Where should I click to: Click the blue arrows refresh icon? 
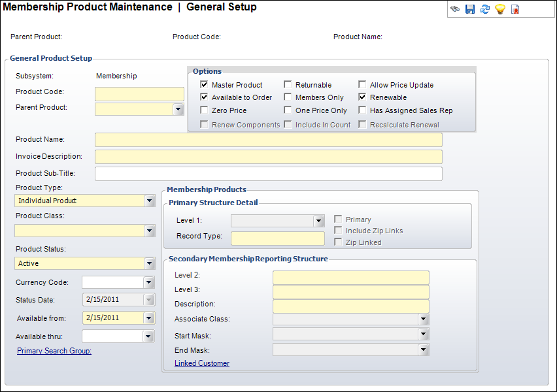pyautogui.click(x=484, y=9)
